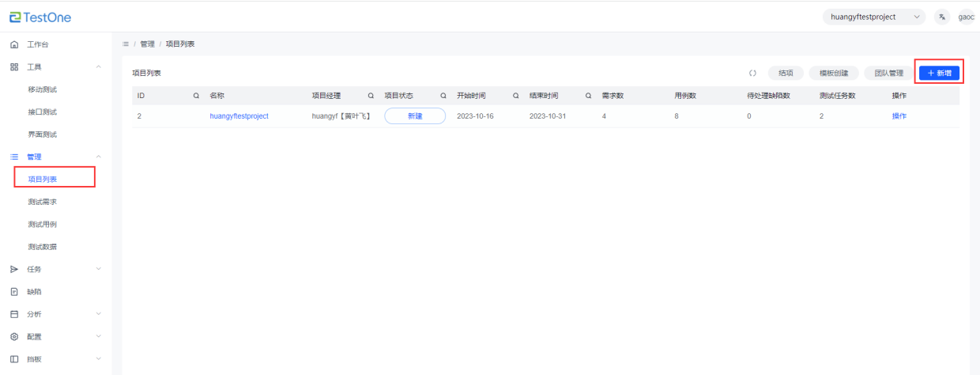Select 测试用例 in the sidebar
This screenshot has width=980, height=375.
(x=42, y=224)
